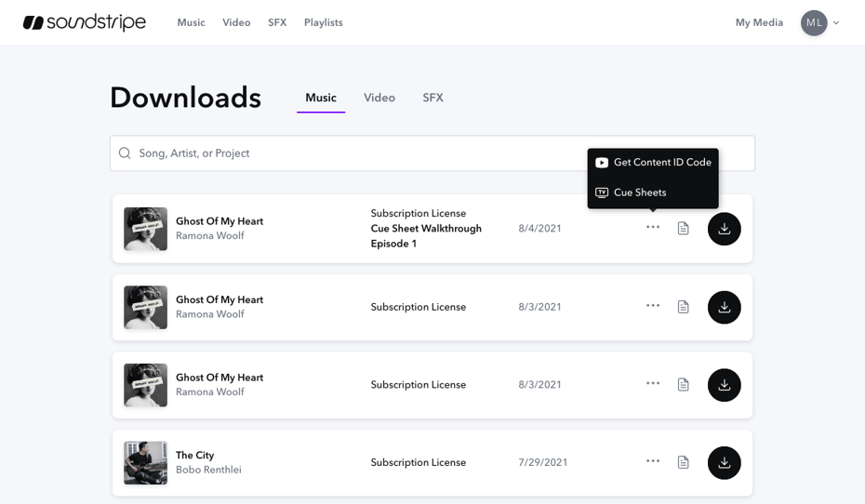Switch to the SFX downloads tab
The width and height of the screenshot is (865, 504).
432,98
